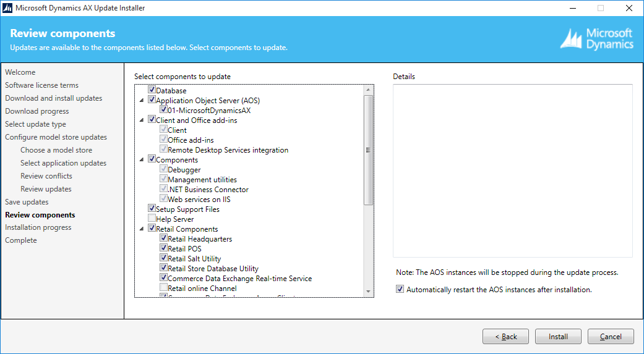Minimize the Update Installer window
Screen dimensions: 644x354
coord(572,8)
